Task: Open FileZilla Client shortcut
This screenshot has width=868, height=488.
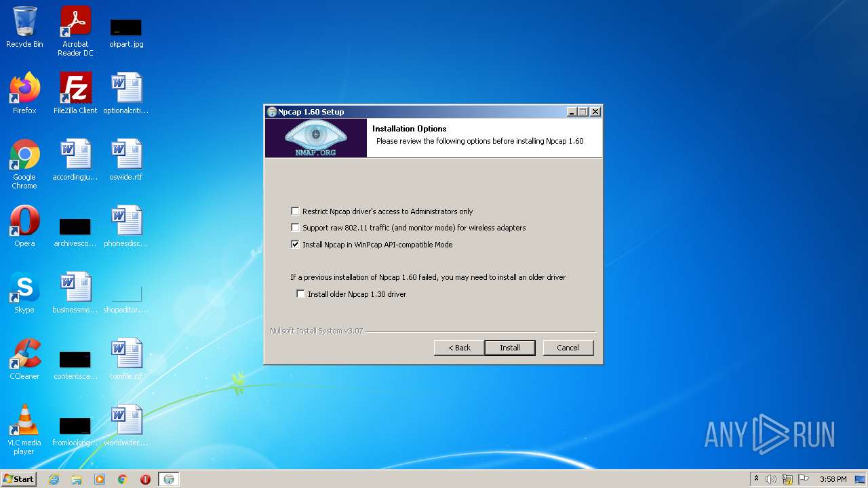Action: pos(75,94)
